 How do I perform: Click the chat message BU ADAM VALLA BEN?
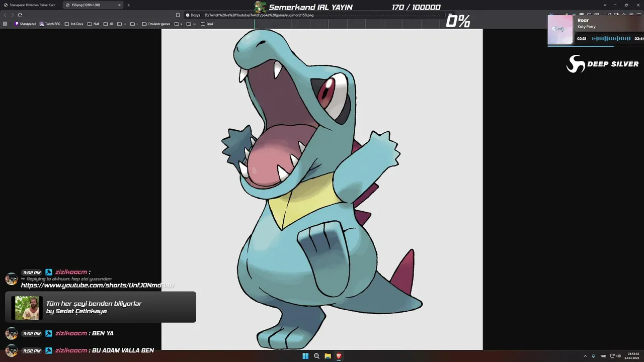pyautogui.click(x=123, y=350)
